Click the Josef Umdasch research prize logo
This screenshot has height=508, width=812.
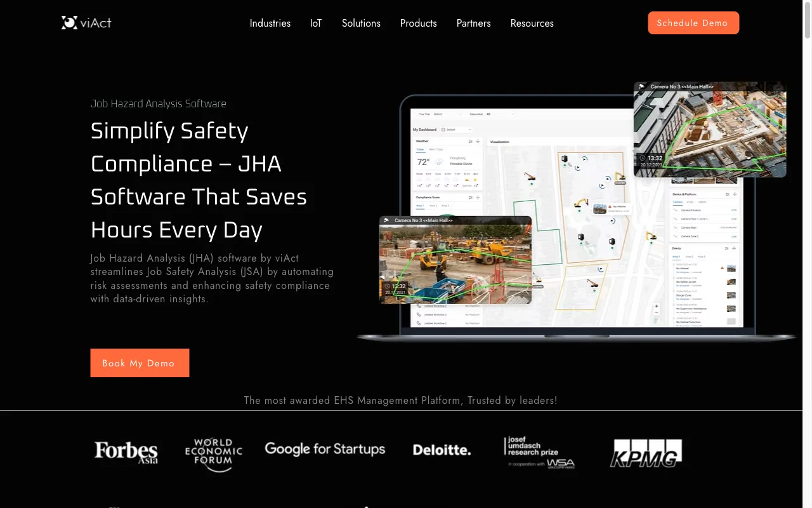point(539,452)
